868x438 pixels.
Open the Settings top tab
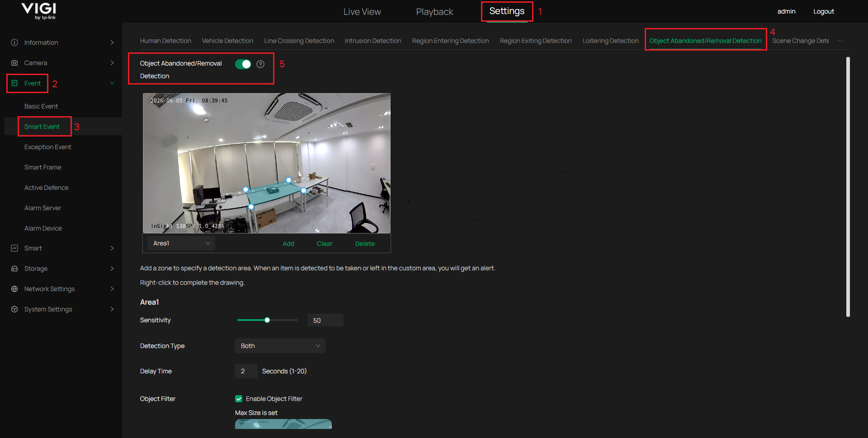(x=507, y=11)
